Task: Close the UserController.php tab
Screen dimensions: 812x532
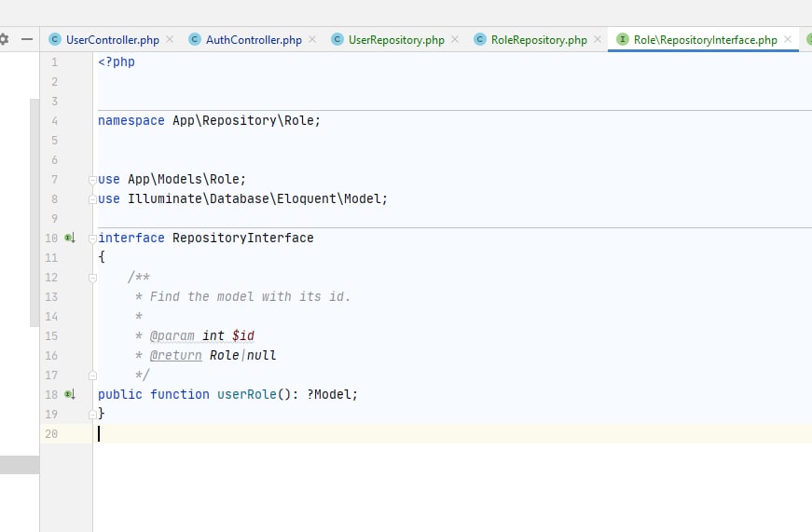Action: click(x=170, y=39)
